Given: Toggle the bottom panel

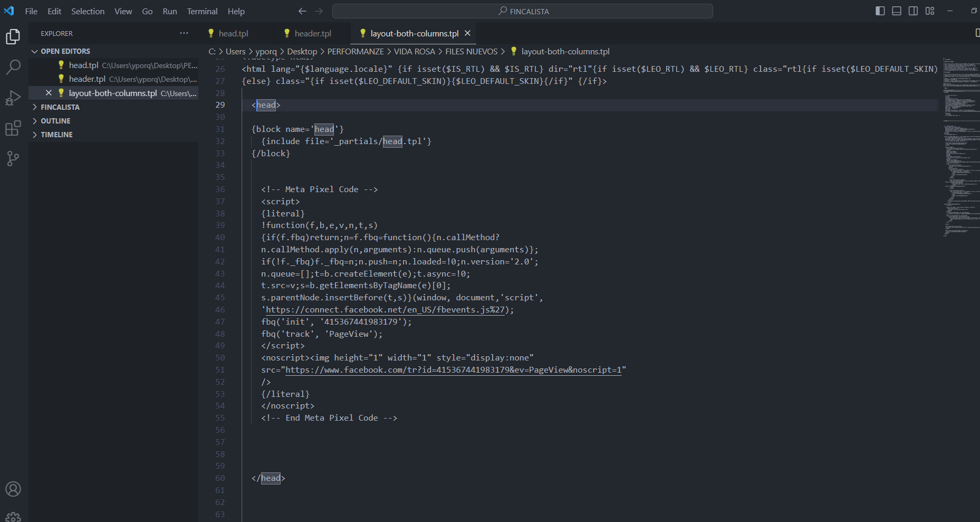Looking at the screenshot, I should 897,11.
